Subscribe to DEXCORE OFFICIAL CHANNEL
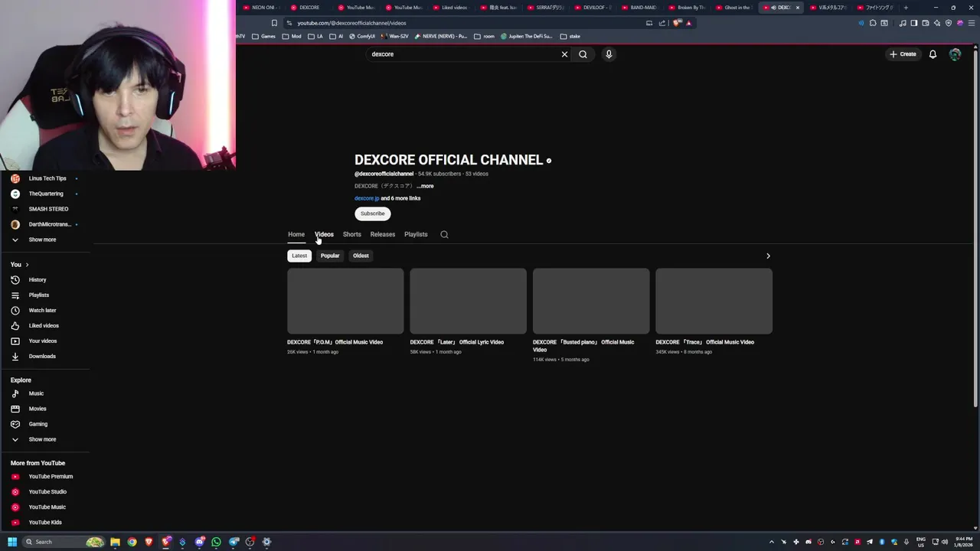980x551 pixels. 373,214
